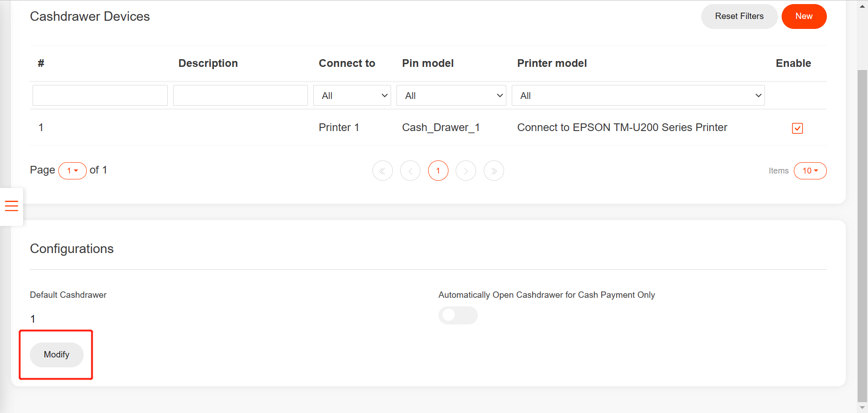
Task: Toggle Automatically Open Cashdrawer for Cash Payment
Action: tap(458, 315)
